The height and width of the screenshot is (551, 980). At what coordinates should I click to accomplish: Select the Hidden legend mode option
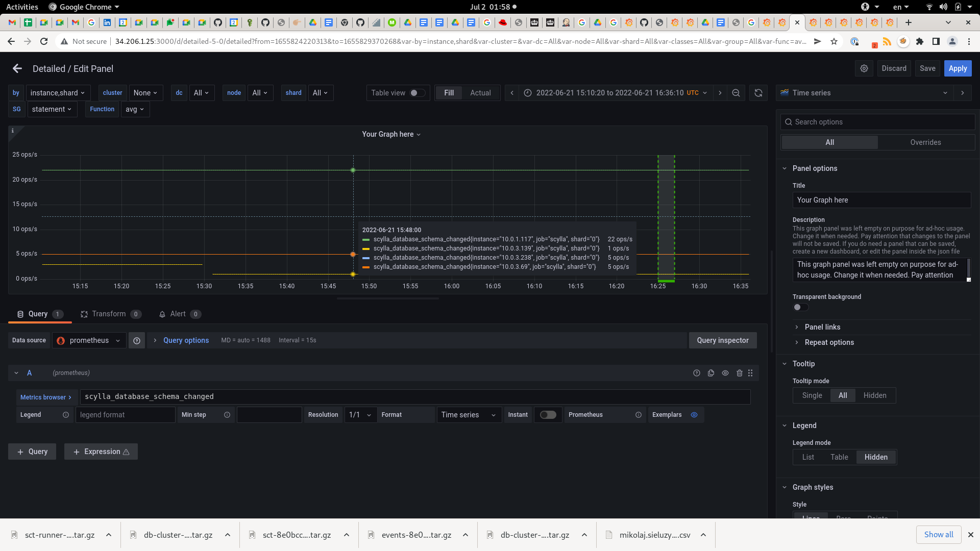point(875,457)
